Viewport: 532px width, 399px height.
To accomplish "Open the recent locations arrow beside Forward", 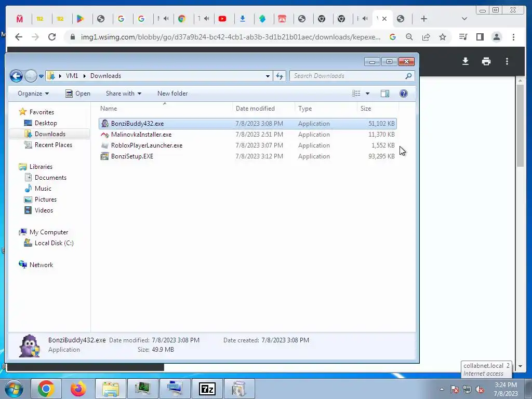I will [41, 76].
